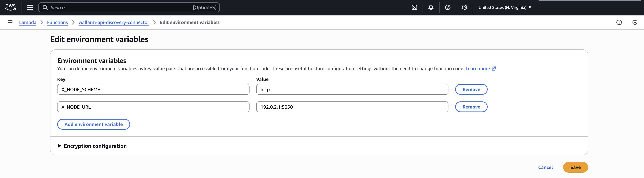Open the navigation hamburger menu

pos(10,22)
